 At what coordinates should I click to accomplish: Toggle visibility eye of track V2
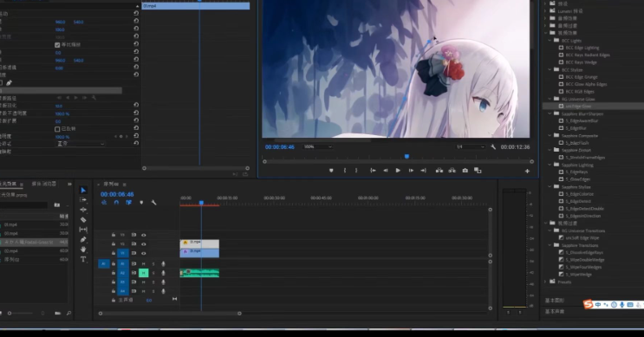click(143, 244)
